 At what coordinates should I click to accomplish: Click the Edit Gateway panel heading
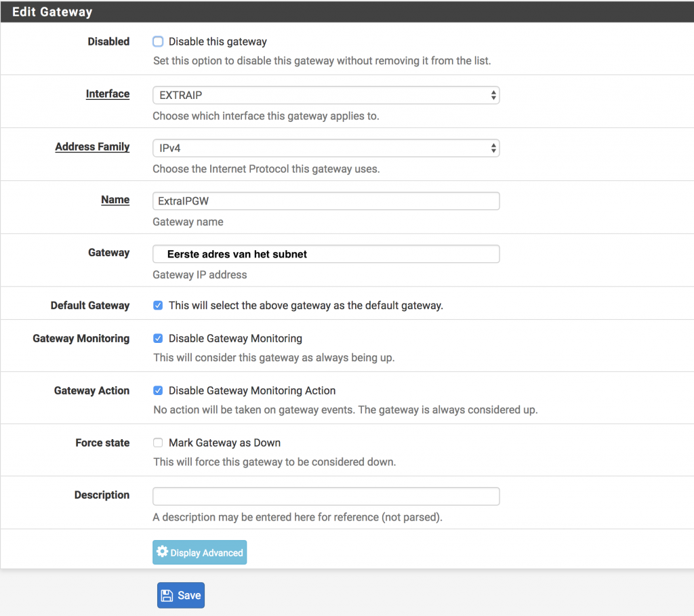pyautogui.click(x=52, y=12)
